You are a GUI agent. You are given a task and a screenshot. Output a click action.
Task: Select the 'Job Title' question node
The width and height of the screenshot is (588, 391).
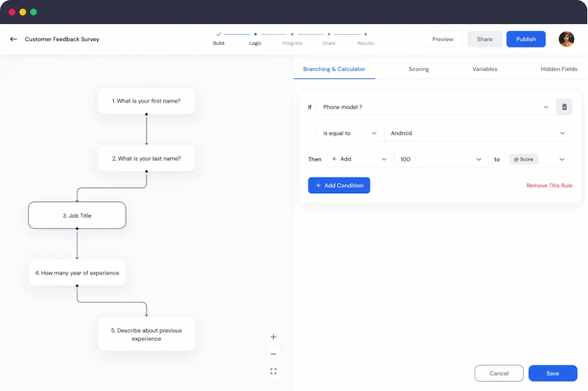point(77,215)
